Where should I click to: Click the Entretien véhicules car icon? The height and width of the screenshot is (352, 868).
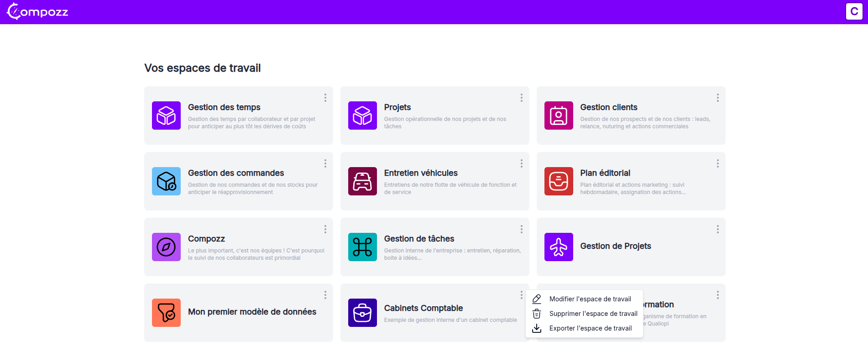pyautogui.click(x=362, y=181)
